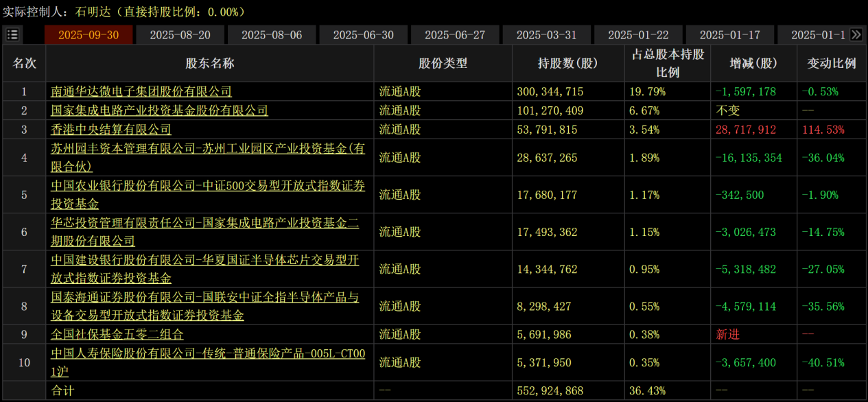Select the 2025-09-30 date tab
This screenshot has width=868, height=402.
click(x=89, y=35)
